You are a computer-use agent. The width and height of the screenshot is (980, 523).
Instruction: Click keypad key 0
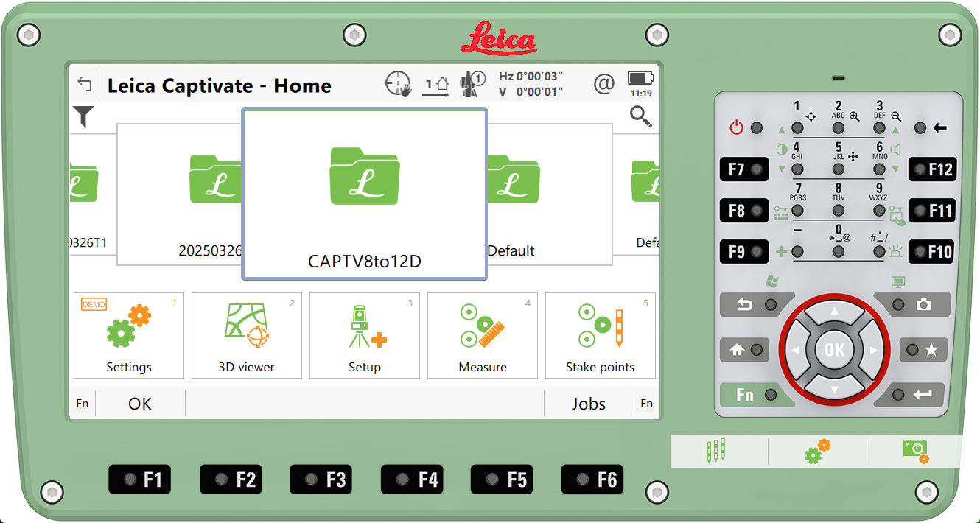point(839,252)
